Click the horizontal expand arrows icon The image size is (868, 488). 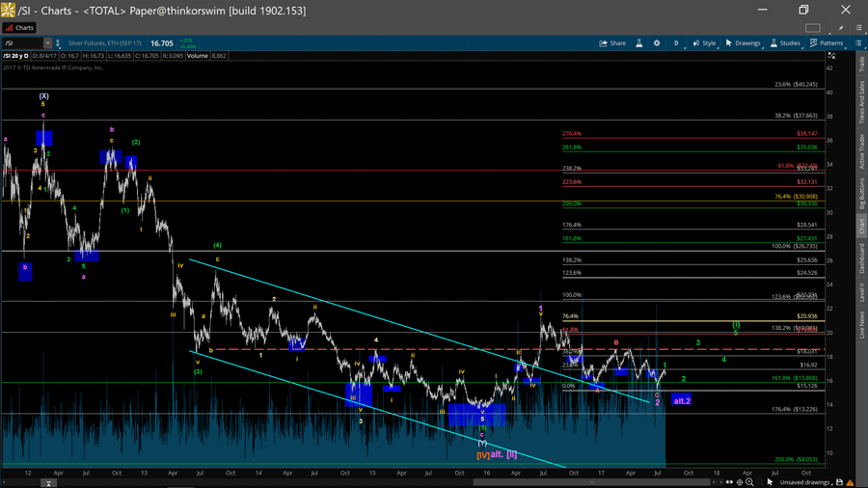tap(730, 482)
